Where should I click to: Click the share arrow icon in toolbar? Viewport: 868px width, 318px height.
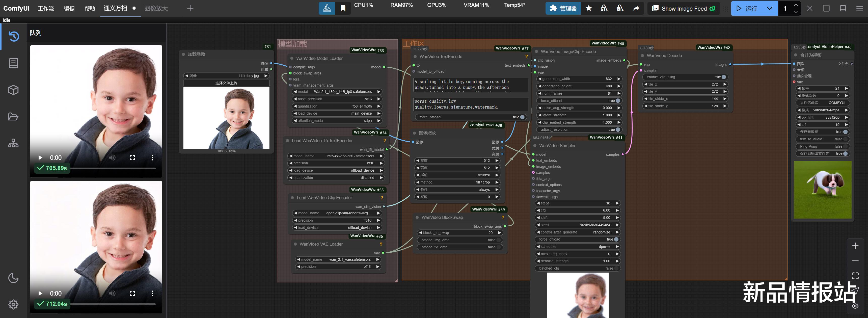coord(636,8)
